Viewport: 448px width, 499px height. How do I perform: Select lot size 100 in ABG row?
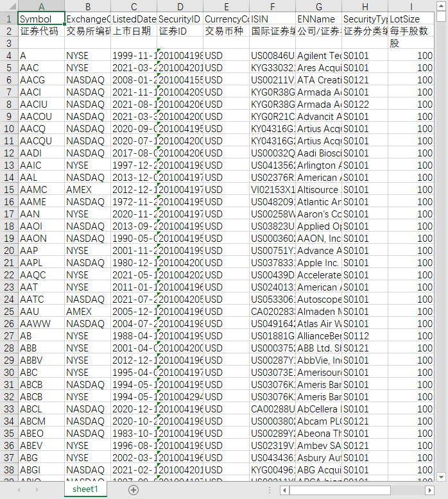(x=411, y=457)
